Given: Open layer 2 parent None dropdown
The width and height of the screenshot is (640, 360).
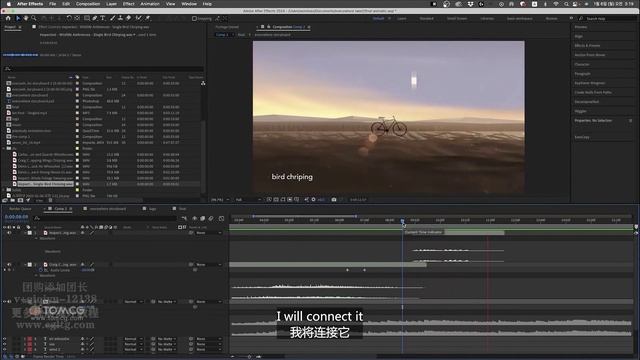Looking at the screenshot, I should click(209, 264).
